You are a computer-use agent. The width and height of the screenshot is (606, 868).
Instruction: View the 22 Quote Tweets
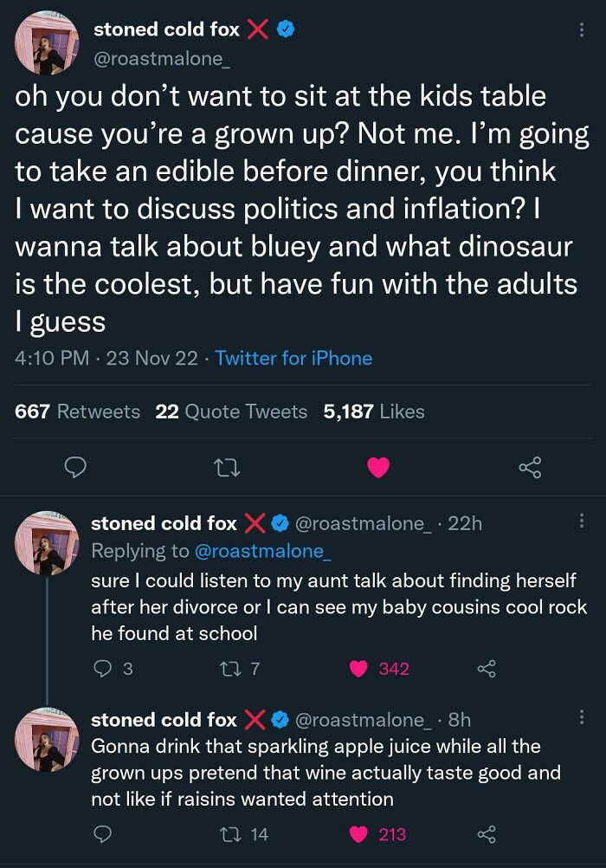(x=231, y=411)
